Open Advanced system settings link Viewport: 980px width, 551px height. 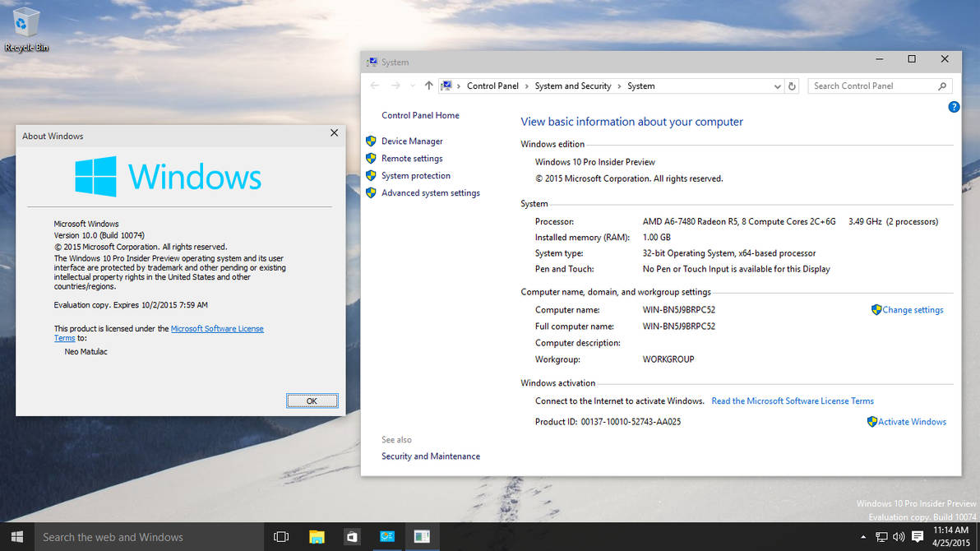click(431, 192)
